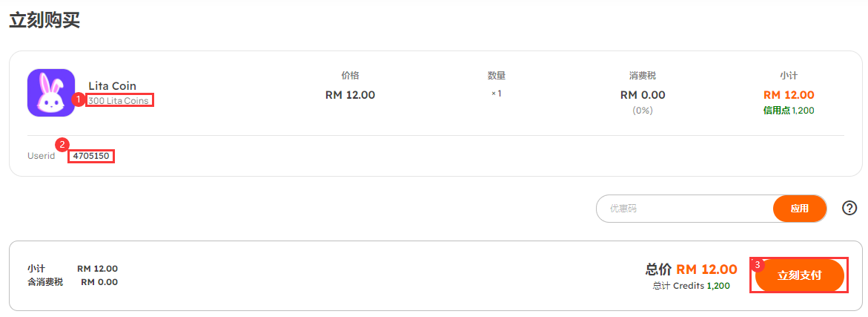
Task: Click the 总价 RM 12.00 total
Action: coord(692,270)
